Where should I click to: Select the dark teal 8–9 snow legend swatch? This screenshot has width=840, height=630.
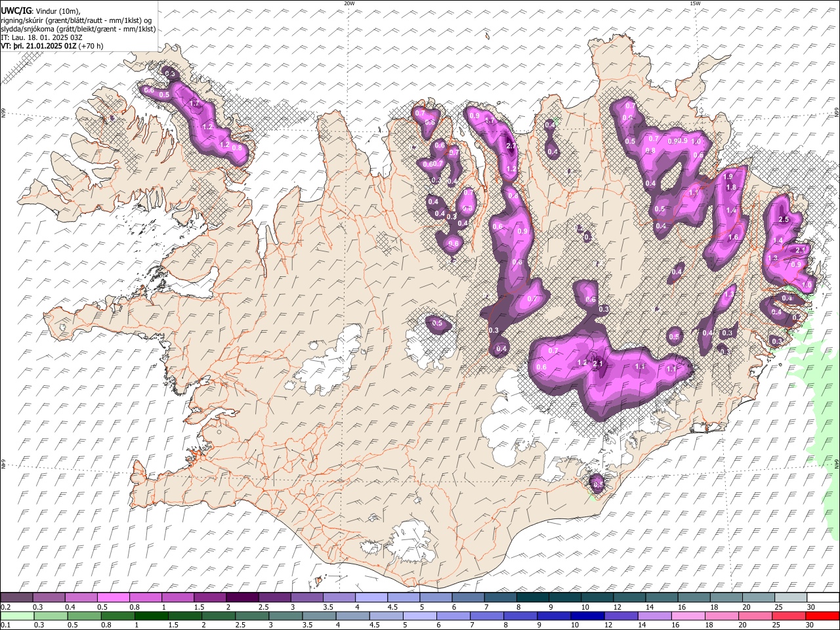coord(532,598)
